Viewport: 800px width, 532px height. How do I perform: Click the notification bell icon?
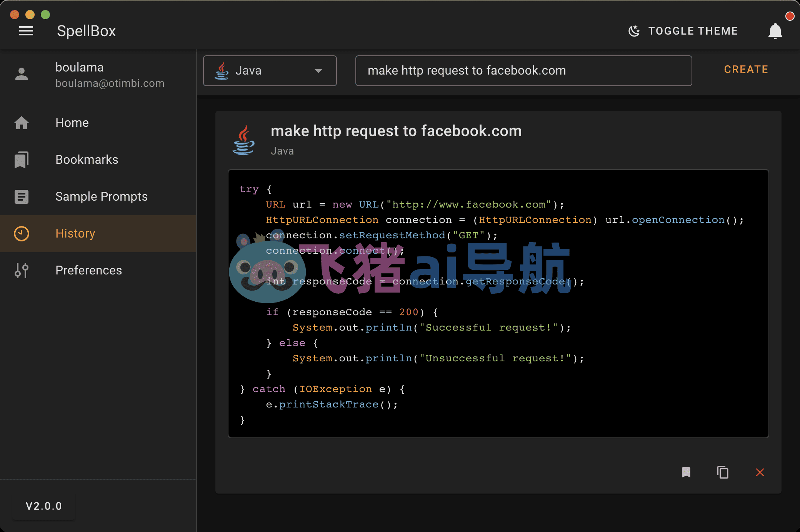(775, 31)
